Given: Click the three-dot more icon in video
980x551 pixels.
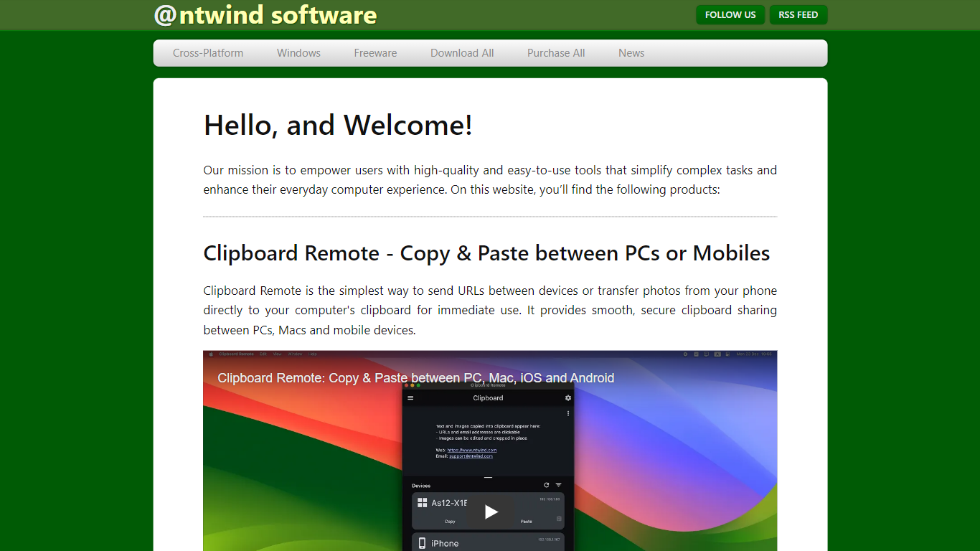Looking at the screenshot, I should 568,413.
